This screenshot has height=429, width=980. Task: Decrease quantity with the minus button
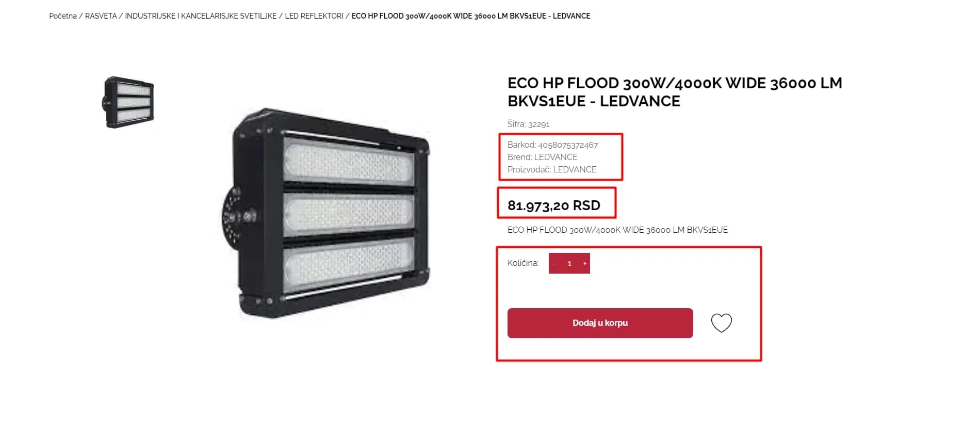(554, 263)
